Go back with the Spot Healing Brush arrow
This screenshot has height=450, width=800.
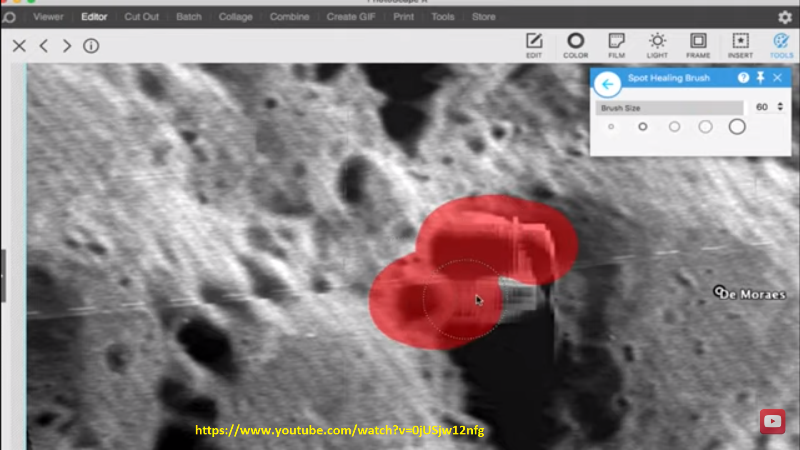pos(607,84)
